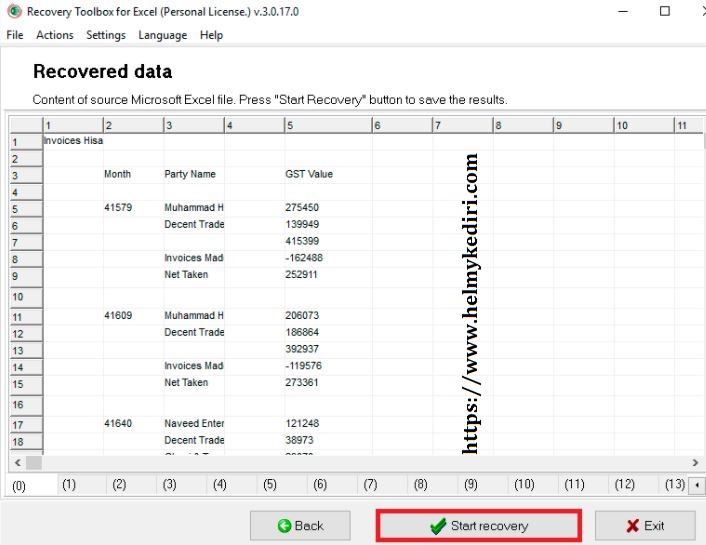
Task: Open the File menu
Action: (15, 35)
